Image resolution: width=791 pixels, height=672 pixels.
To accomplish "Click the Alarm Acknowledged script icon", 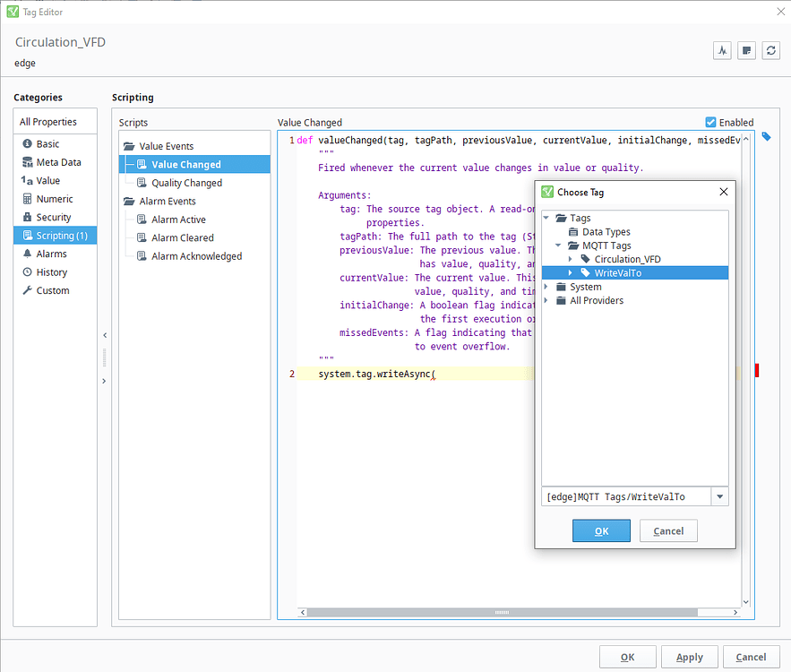I will (x=142, y=256).
